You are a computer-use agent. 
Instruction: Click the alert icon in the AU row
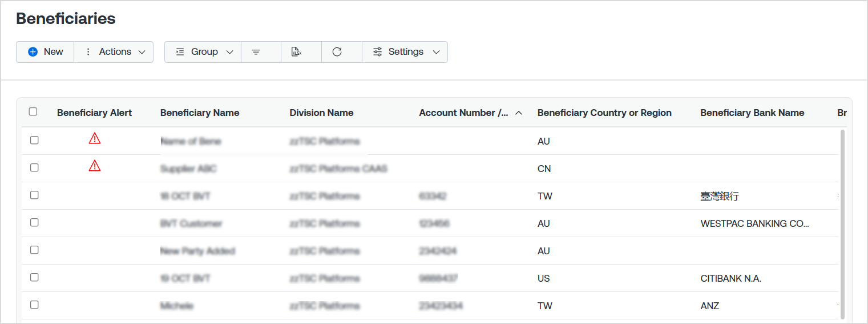pos(95,138)
